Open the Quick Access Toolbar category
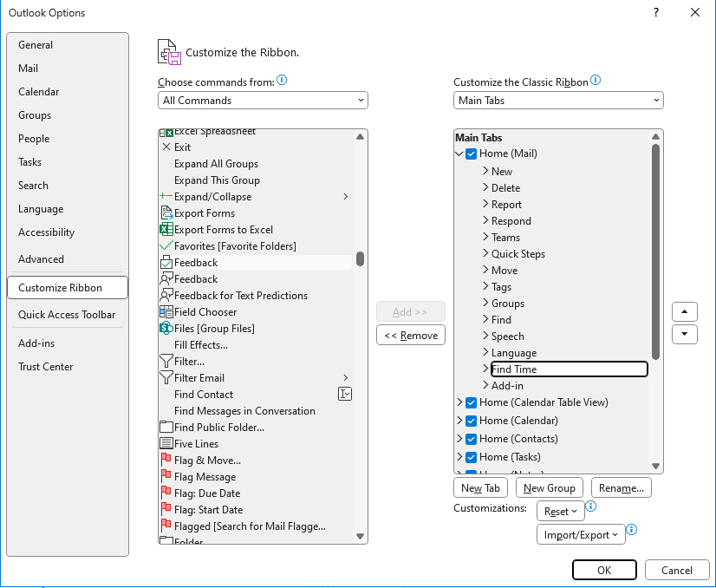The image size is (716, 588). point(68,314)
